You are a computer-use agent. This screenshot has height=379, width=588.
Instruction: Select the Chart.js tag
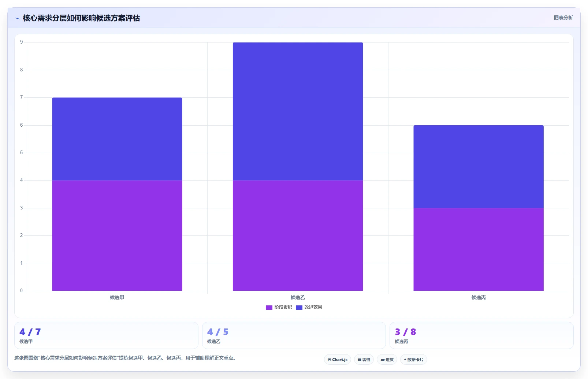coord(338,360)
